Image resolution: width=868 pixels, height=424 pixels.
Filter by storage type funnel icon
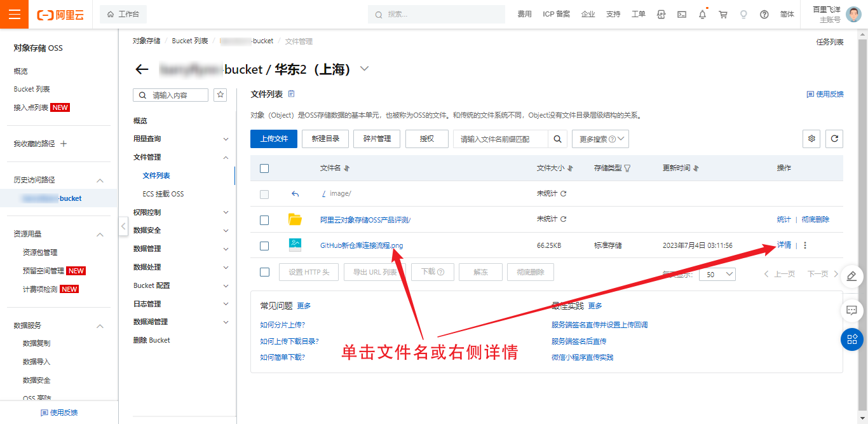[627, 168]
